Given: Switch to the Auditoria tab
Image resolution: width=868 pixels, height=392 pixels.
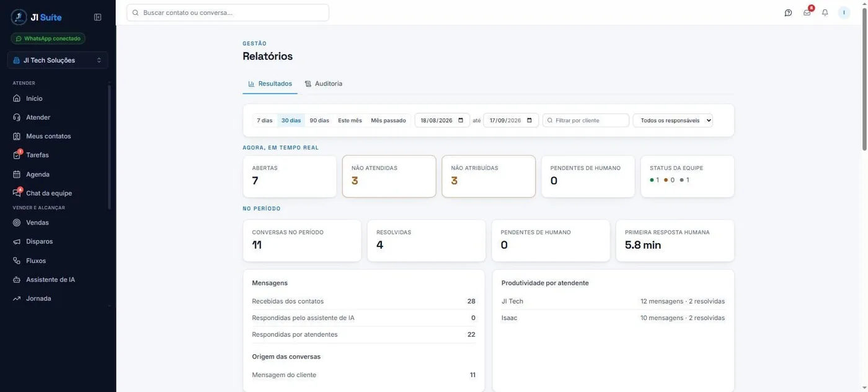Looking at the screenshot, I should (324, 84).
